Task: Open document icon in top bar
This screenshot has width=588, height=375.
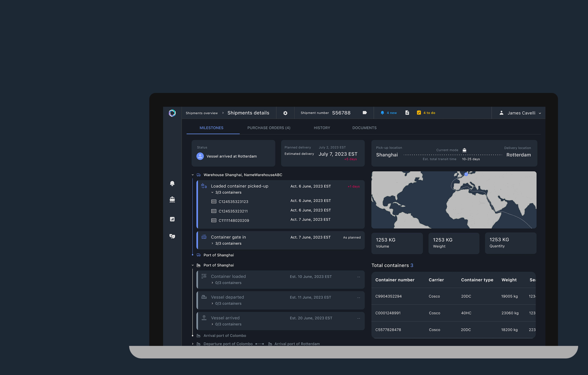Action: click(x=407, y=113)
